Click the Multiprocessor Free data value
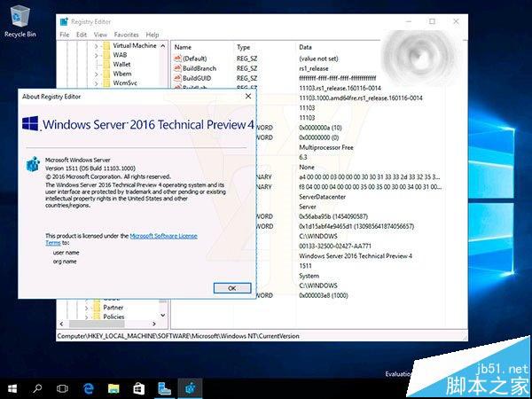Screen dimensions: 532x399 click(x=326, y=147)
